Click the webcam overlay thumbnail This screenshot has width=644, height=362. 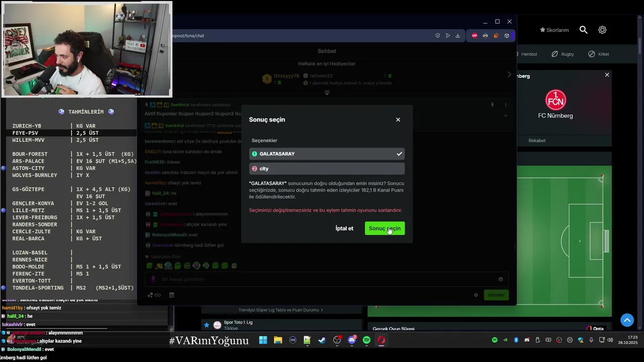pos(87,49)
